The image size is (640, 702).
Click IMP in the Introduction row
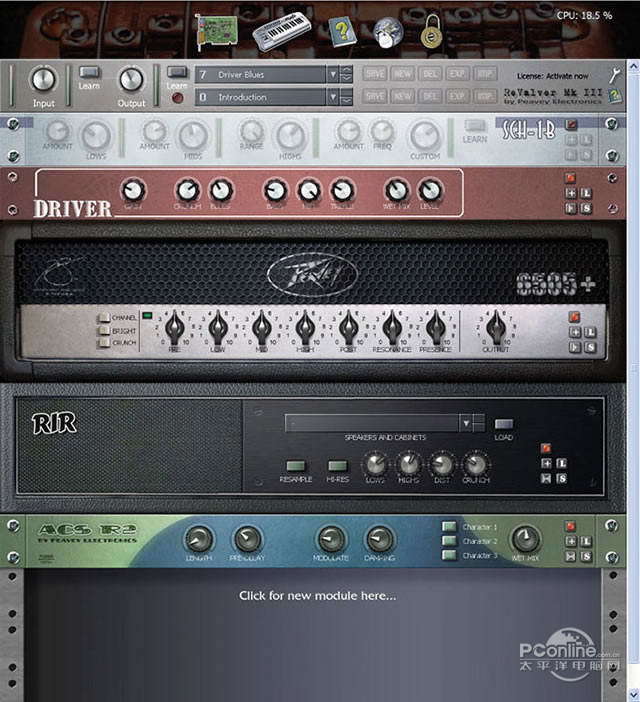click(x=484, y=96)
